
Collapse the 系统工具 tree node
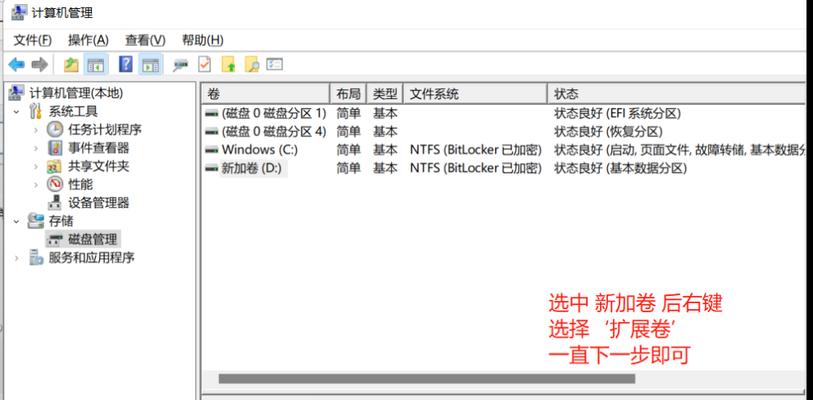(17, 112)
